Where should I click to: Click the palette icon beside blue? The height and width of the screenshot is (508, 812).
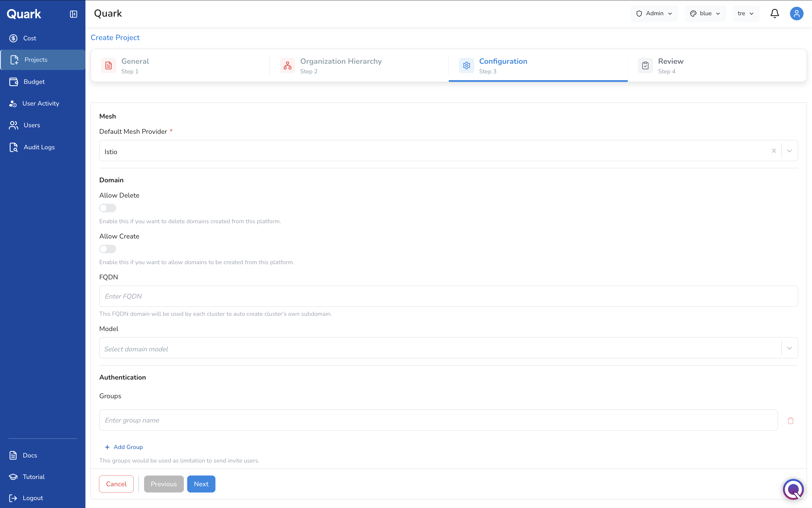(693, 14)
